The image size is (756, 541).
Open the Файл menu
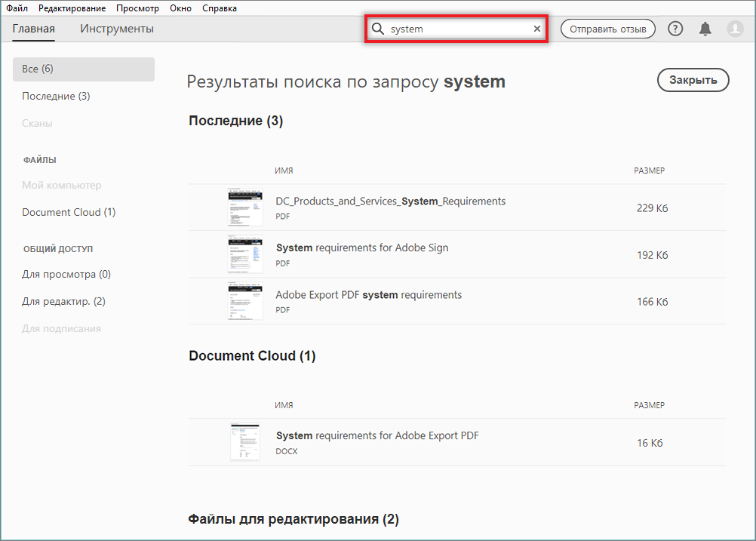(x=17, y=8)
